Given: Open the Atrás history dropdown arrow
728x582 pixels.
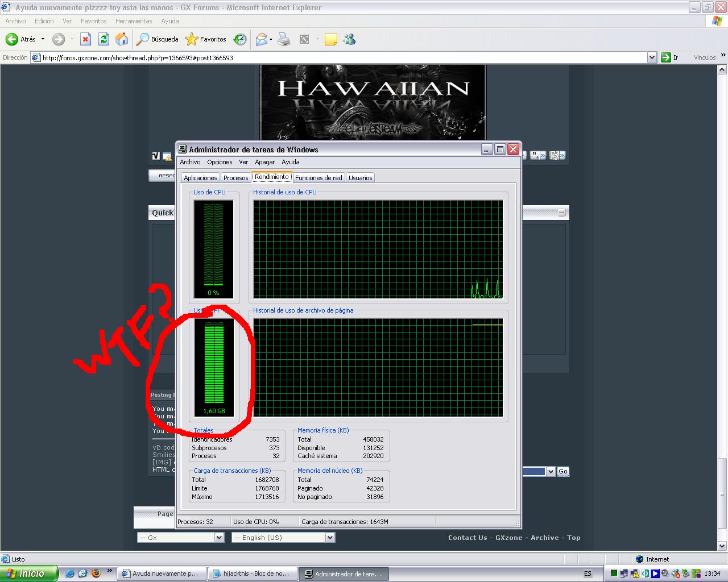Looking at the screenshot, I should tap(43, 39).
